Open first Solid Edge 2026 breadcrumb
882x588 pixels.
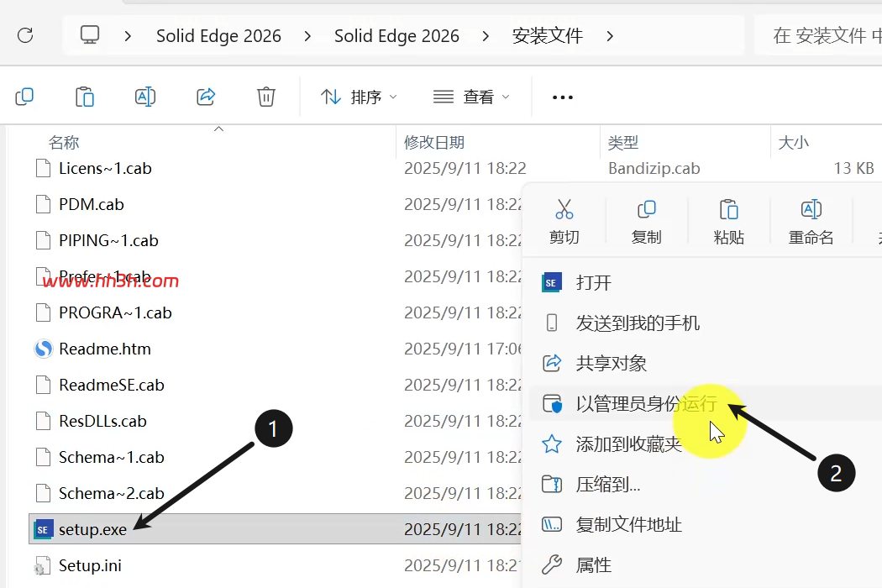pos(218,36)
